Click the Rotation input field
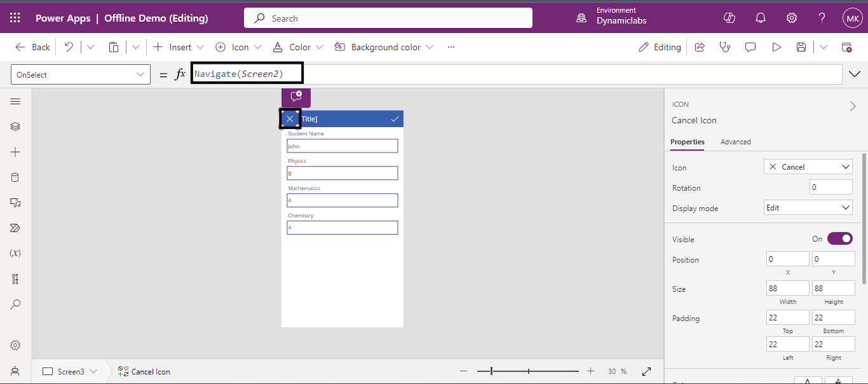868x384 pixels. tap(831, 188)
